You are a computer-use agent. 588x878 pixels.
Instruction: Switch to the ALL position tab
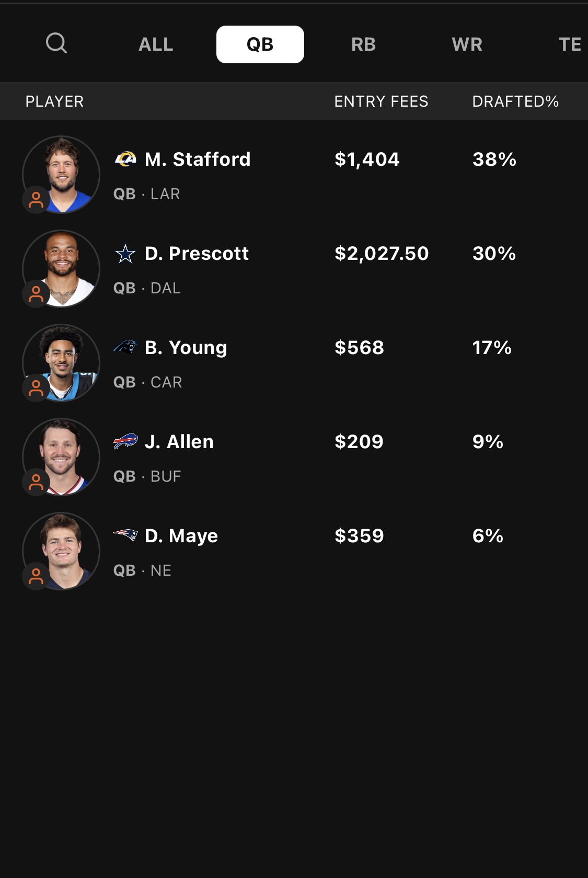pyautogui.click(x=156, y=44)
